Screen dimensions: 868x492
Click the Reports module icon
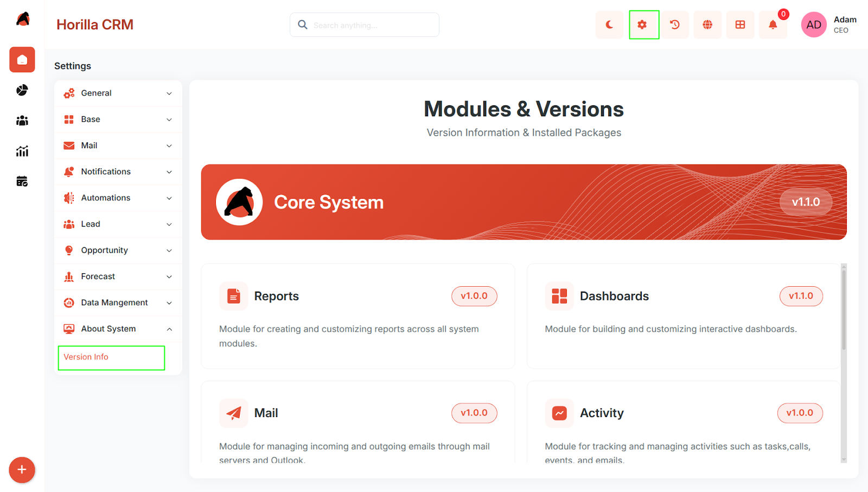[234, 296]
